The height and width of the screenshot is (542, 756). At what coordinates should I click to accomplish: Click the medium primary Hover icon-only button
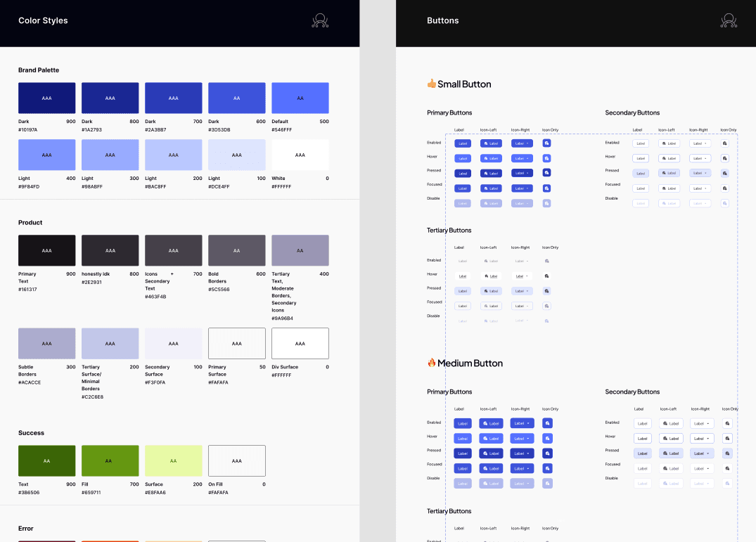pos(547,439)
